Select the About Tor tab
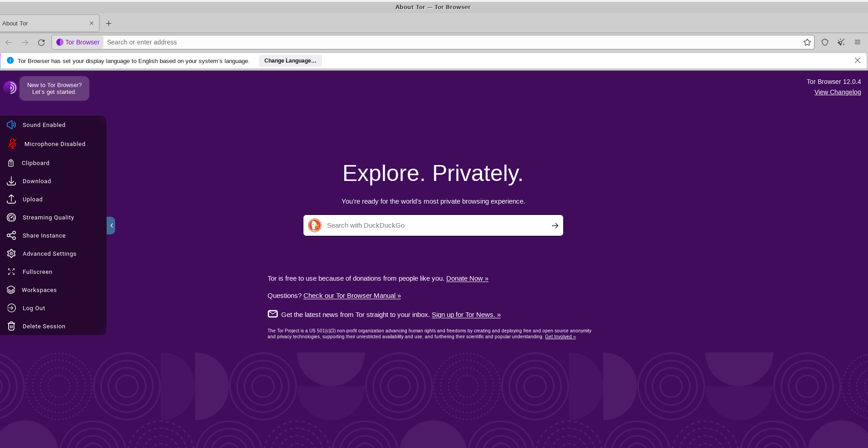This screenshot has height=448, width=868. (43, 24)
